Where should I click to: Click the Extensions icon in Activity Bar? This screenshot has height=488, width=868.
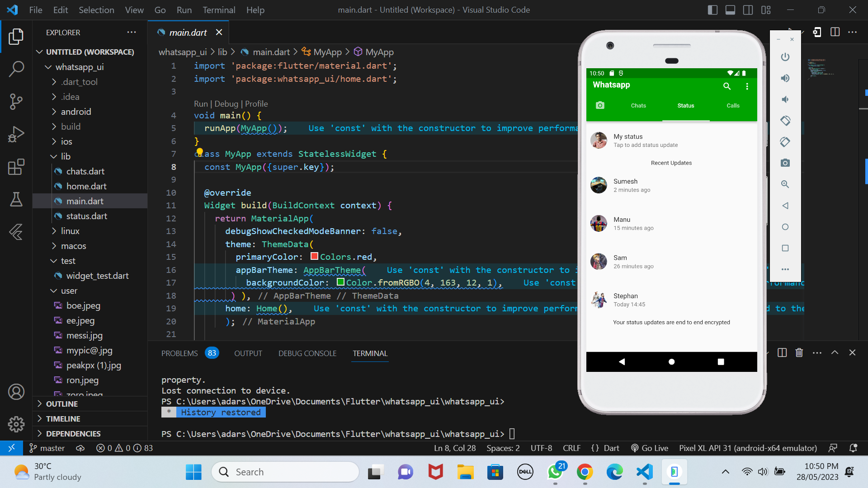tap(16, 167)
